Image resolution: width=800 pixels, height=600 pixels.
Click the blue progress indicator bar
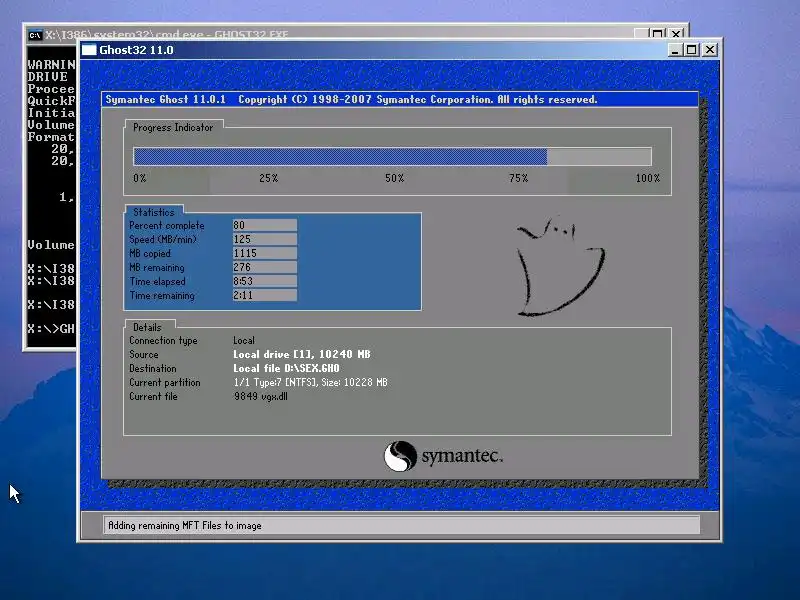tap(340, 157)
